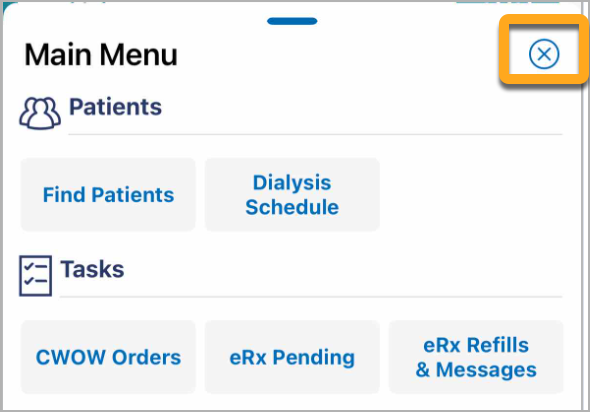
Task: Tap the blue drag handle bar at top
Action: click(x=292, y=21)
